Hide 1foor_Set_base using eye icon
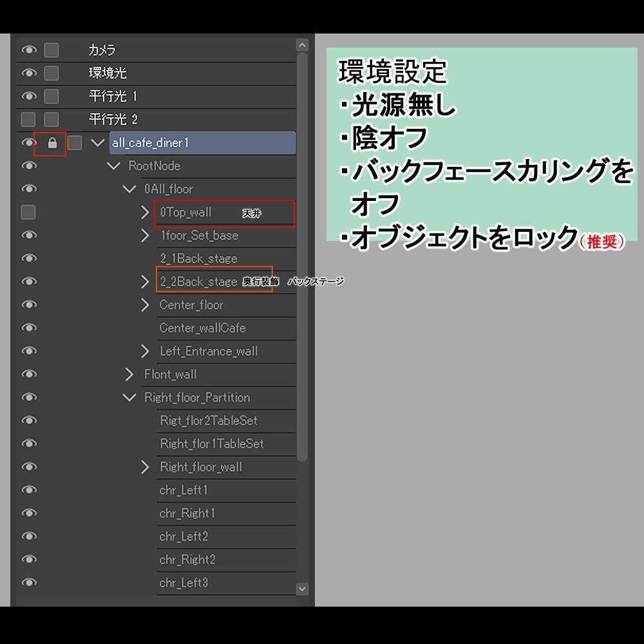Screen dimensions: 644x644 [x=29, y=235]
